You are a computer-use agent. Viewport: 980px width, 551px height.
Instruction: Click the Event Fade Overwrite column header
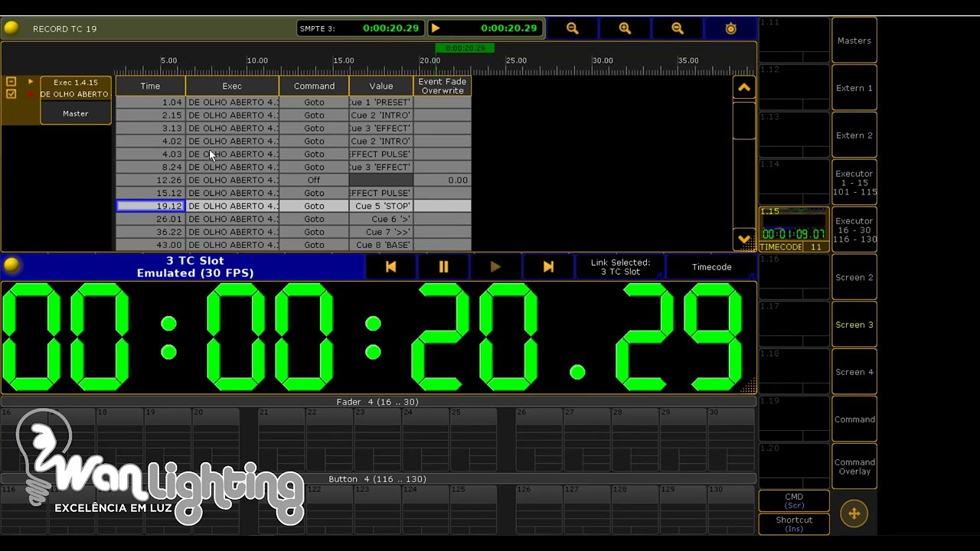(443, 86)
